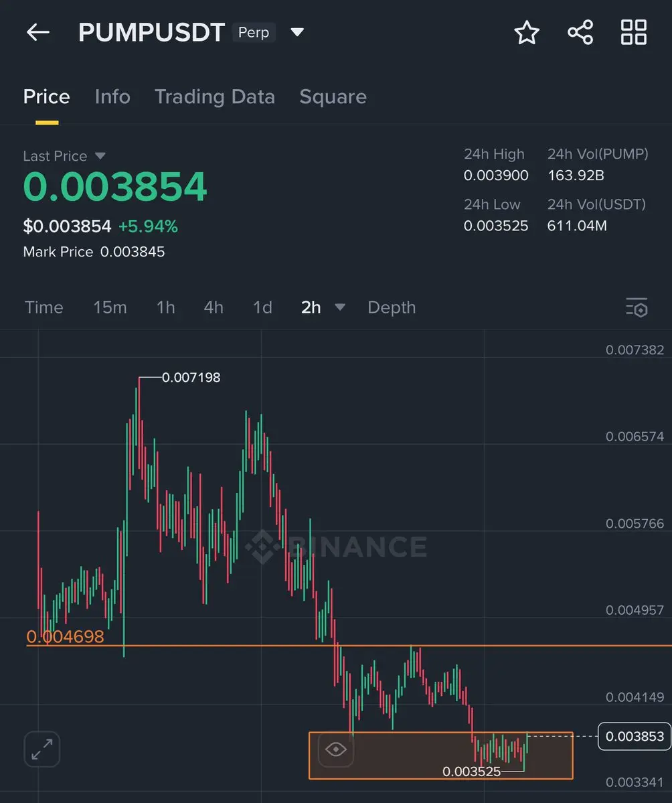
Task: Switch to the Info tab
Action: (x=112, y=97)
